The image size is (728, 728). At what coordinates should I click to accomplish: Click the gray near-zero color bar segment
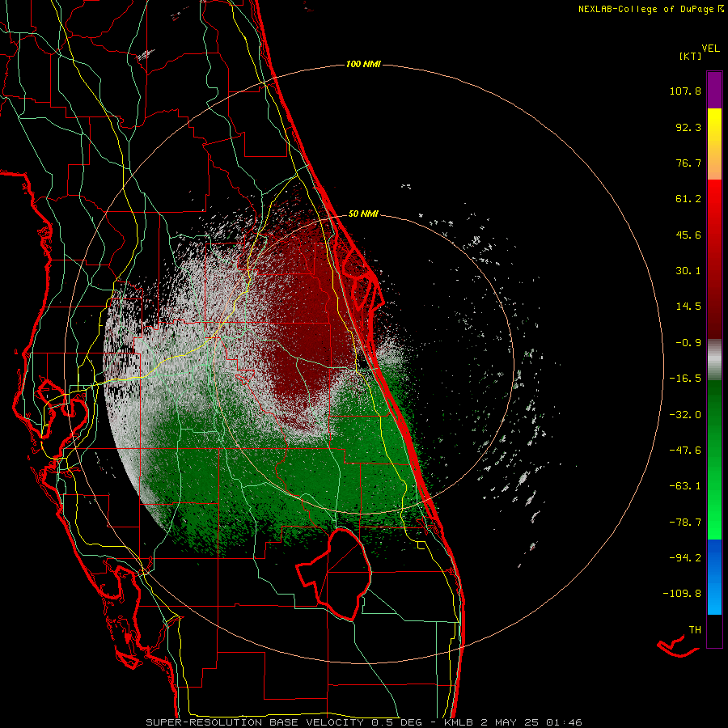[714, 360]
